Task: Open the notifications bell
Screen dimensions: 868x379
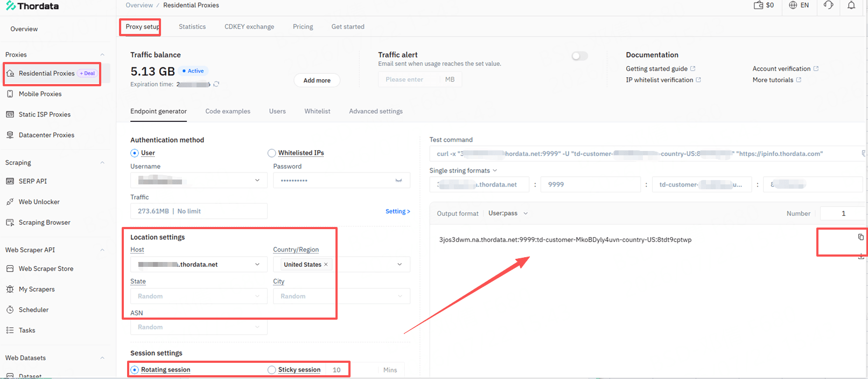Action: click(851, 5)
